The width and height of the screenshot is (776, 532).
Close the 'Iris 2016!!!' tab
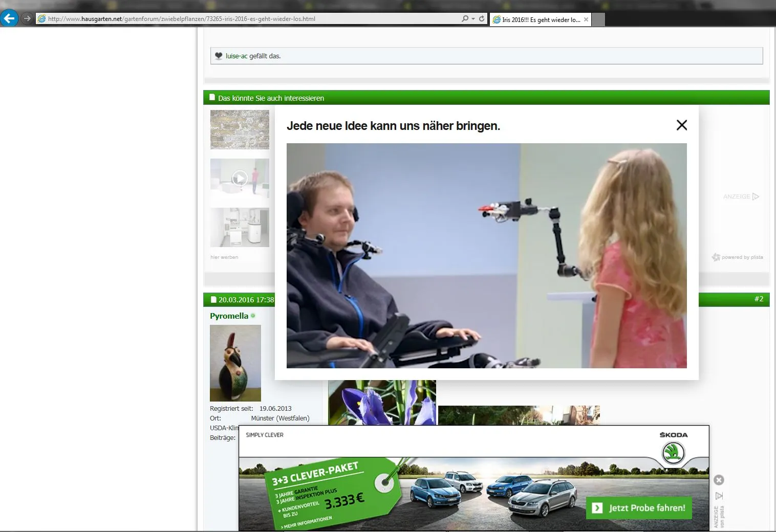coord(586,19)
